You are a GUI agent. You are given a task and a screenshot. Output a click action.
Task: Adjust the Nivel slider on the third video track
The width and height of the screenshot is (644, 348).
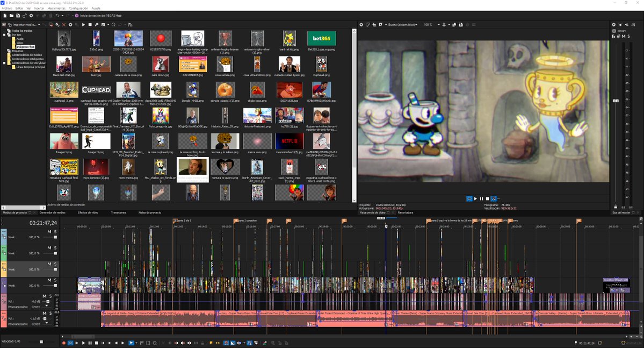coord(55,269)
